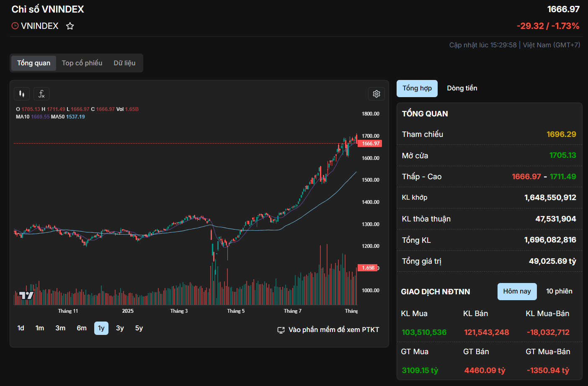Image resolution: width=588 pixels, height=386 pixels.
Task: Switch to the Tổng quan tab
Action: (x=34, y=63)
